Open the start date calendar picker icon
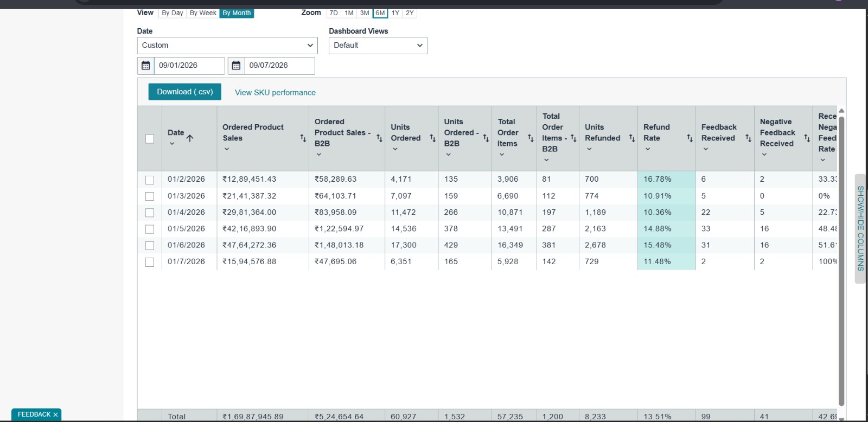This screenshot has width=868, height=422. (x=145, y=66)
